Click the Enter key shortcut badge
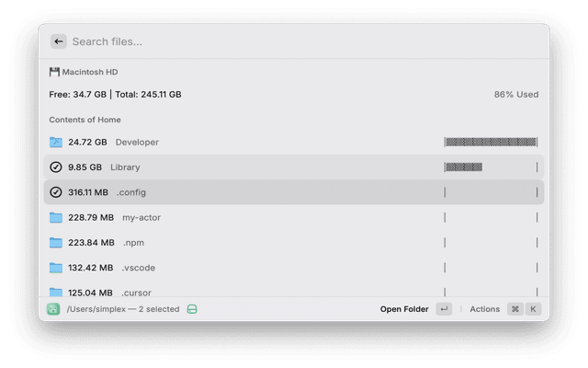This screenshot has width=588, height=368. [444, 309]
